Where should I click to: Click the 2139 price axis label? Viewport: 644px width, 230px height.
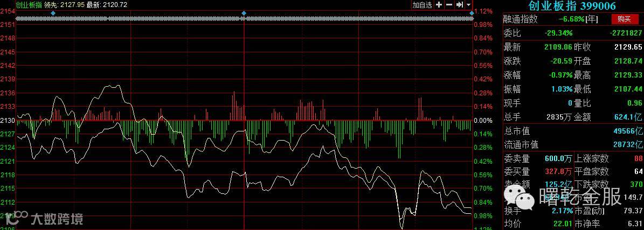(8, 79)
